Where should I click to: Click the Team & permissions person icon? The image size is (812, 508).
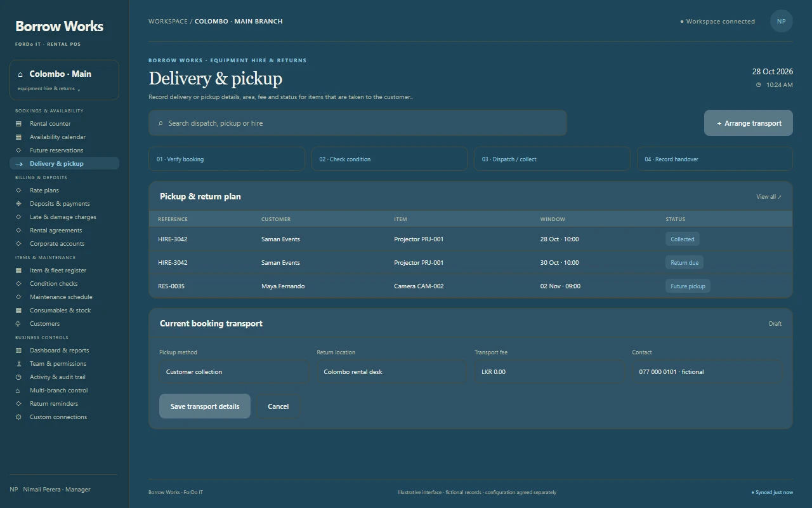(x=18, y=364)
